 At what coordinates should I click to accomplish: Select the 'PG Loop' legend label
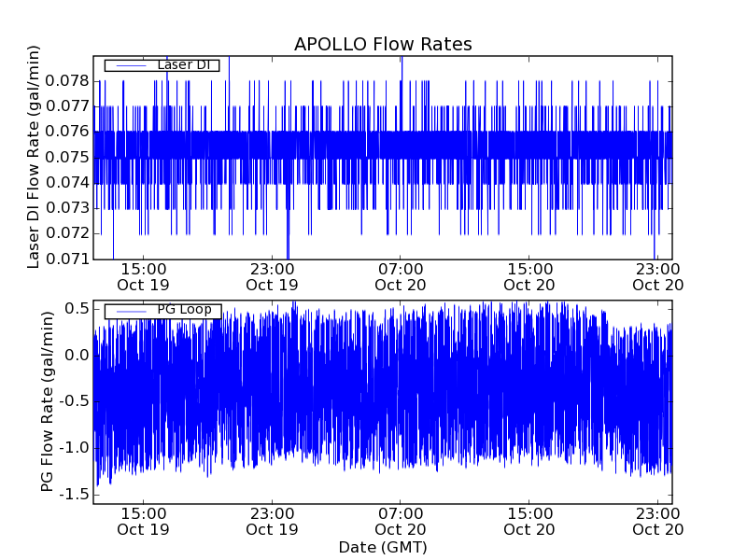coord(184,310)
